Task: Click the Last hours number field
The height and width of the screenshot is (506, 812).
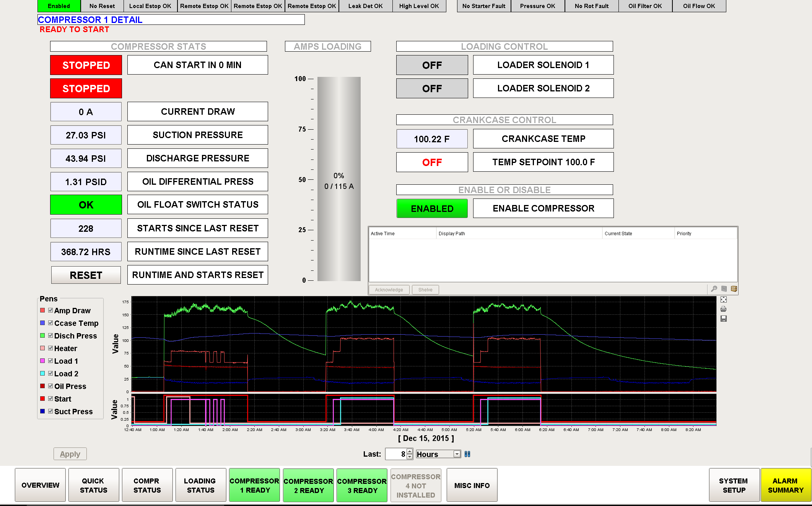Action: pos(396,454)
